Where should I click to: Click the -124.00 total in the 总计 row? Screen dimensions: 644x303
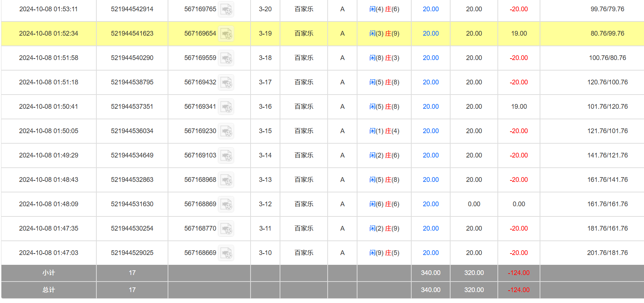[519, 290]
